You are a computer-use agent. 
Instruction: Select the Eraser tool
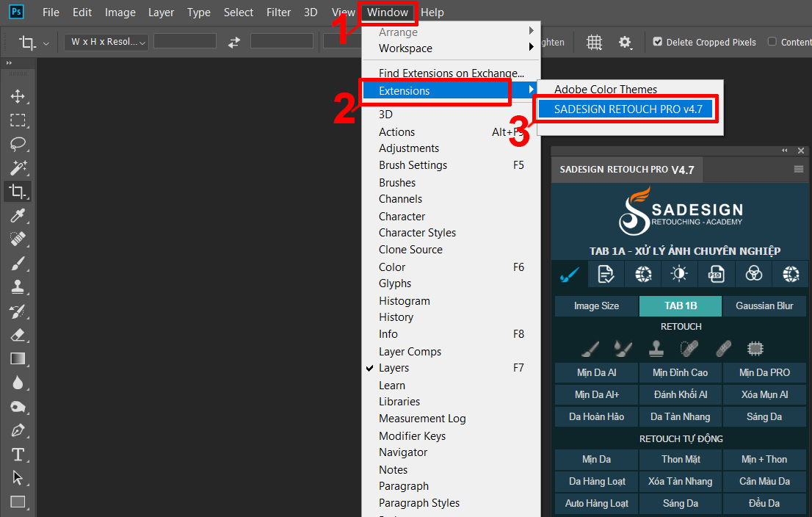click(18, 335)
